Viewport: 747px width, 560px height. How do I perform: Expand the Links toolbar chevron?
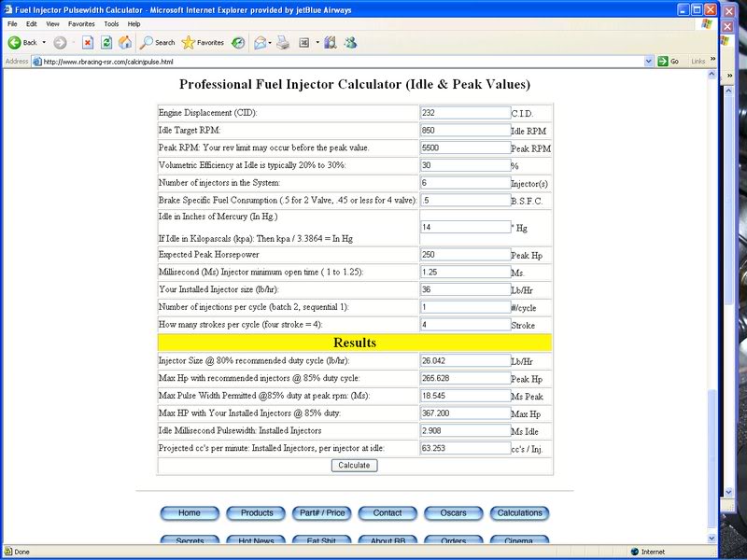coord(712,59)
